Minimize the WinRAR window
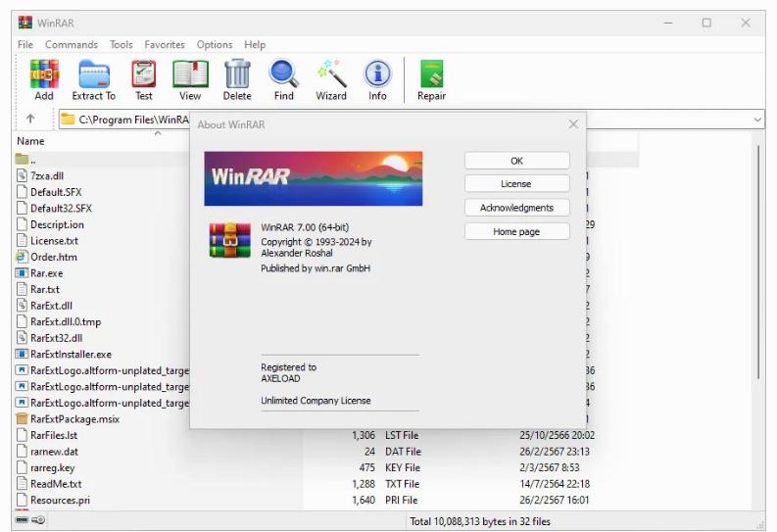This screenshot has width=777, height=532. [668, 23]
